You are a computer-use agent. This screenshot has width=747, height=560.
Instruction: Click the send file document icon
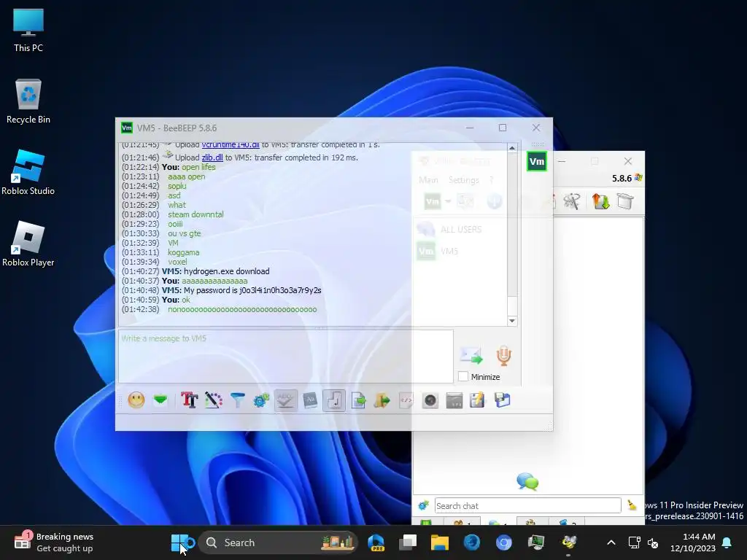coord(358,400)
